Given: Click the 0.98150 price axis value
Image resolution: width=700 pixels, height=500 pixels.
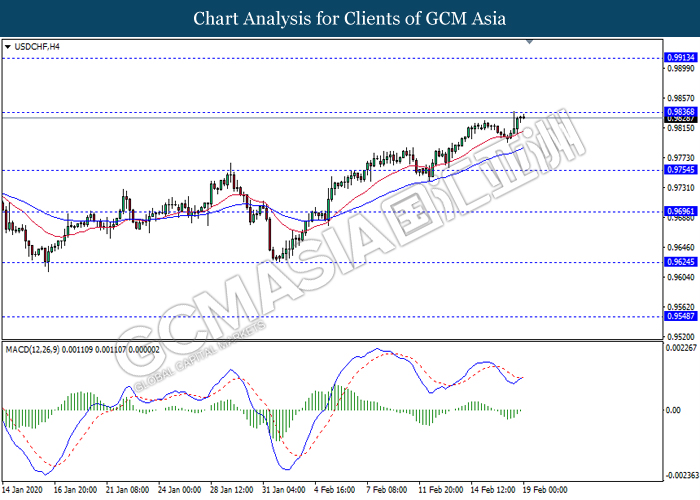Looking at the screenshot, I should [x=681, y=128].
